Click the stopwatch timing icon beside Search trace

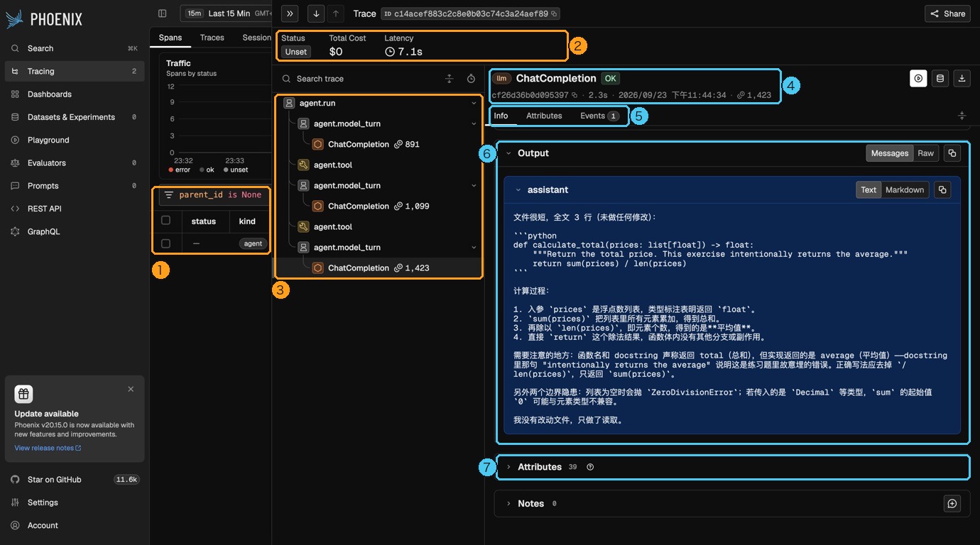[x=471, y=79]
